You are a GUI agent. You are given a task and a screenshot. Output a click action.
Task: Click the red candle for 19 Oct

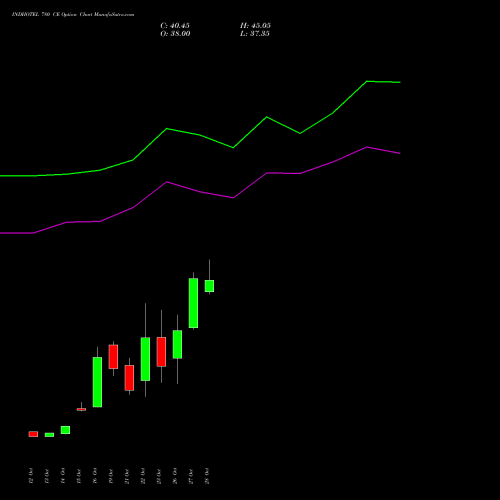113,357
